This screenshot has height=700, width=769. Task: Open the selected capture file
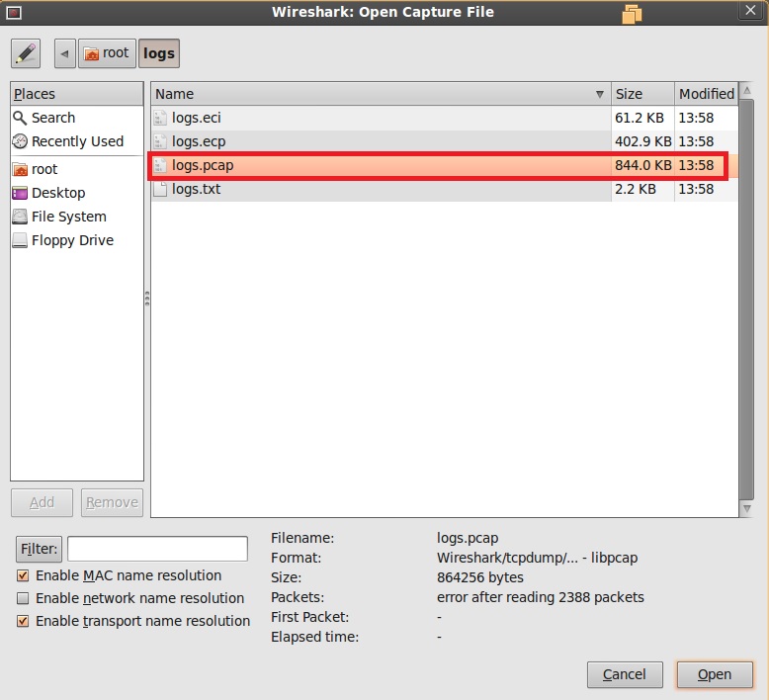pyautogui.click(x=715, y=675)
